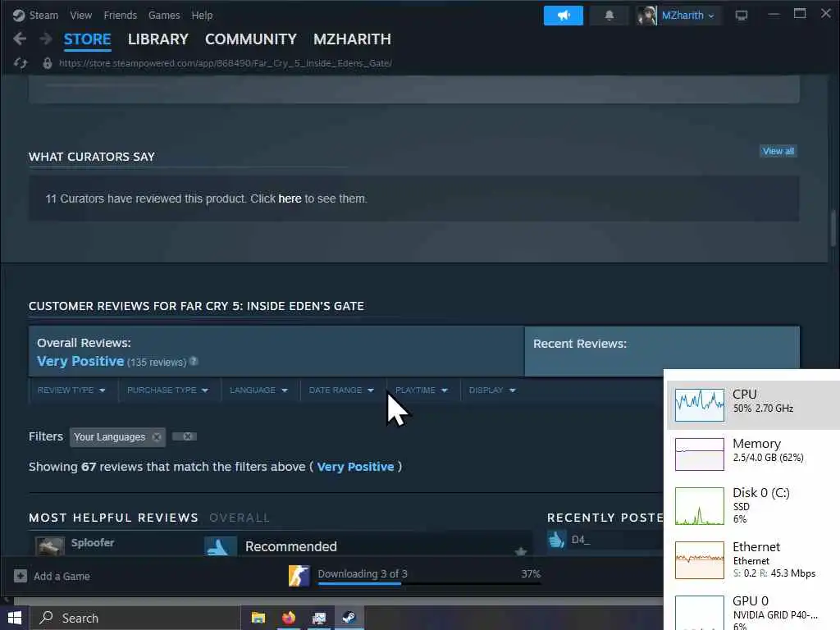The height and width of the screenshot is (630, 840).
Task: Switch to the COMMUNITY tab
Action: click(x=251, y=39)
